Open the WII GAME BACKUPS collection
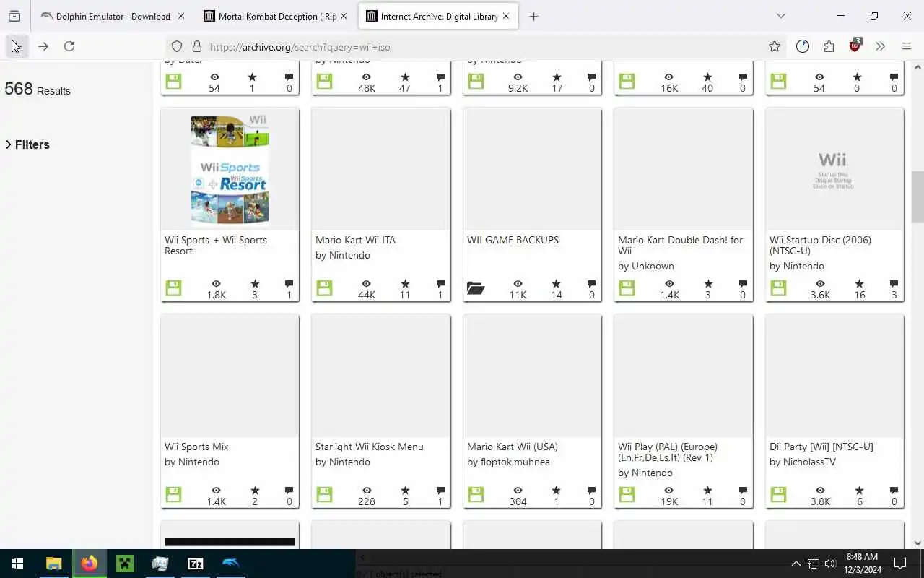Screen dimensions: 924x578 coord(513,240)
